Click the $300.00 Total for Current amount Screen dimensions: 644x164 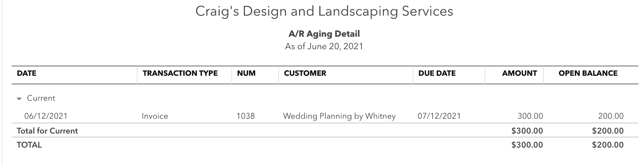pos(527,131)
